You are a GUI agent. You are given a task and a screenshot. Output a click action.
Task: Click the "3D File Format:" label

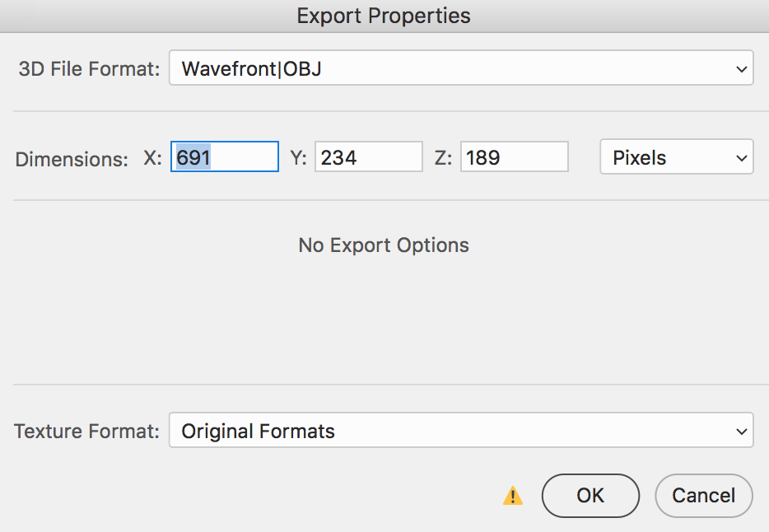pos(89,69)
